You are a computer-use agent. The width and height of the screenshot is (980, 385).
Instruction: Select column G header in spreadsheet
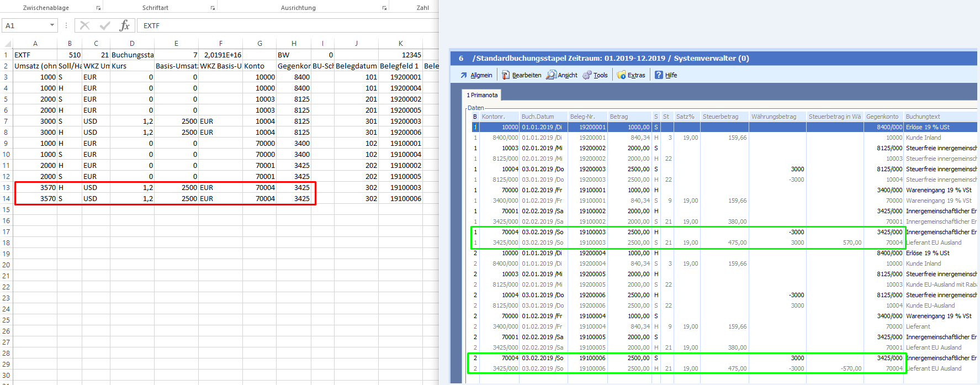click(259, 44)
